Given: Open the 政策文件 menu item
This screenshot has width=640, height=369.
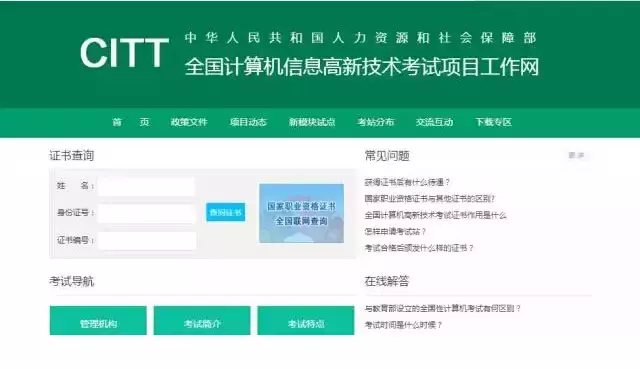Looking at the screenshot, I should tap(189, 122).
